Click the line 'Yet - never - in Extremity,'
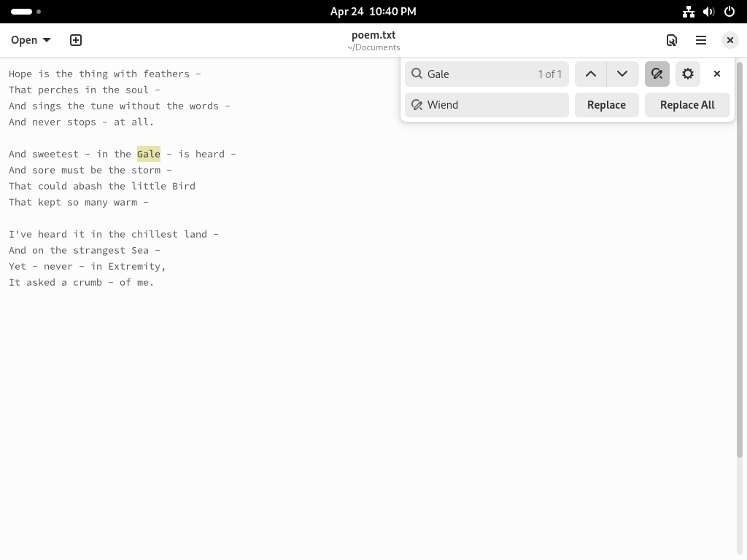747x560 pixels. click(88, 266)
